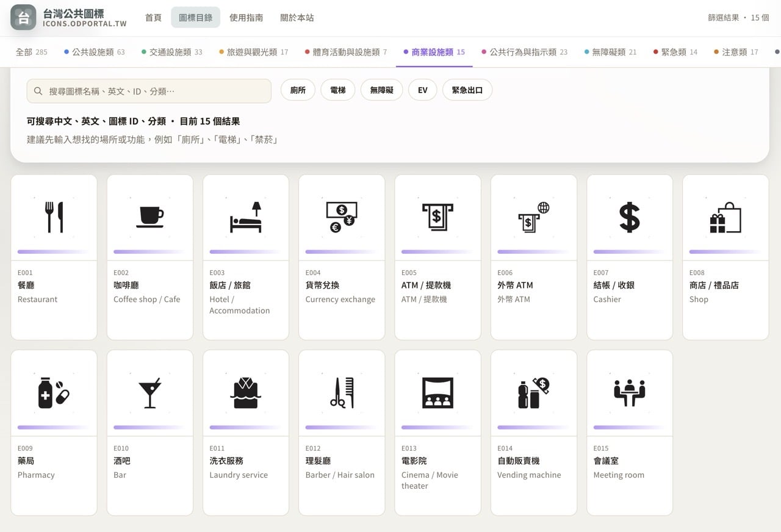Select the Barber / Hair salon scissors icon
The image size is (781, 532).
(341, 392)
